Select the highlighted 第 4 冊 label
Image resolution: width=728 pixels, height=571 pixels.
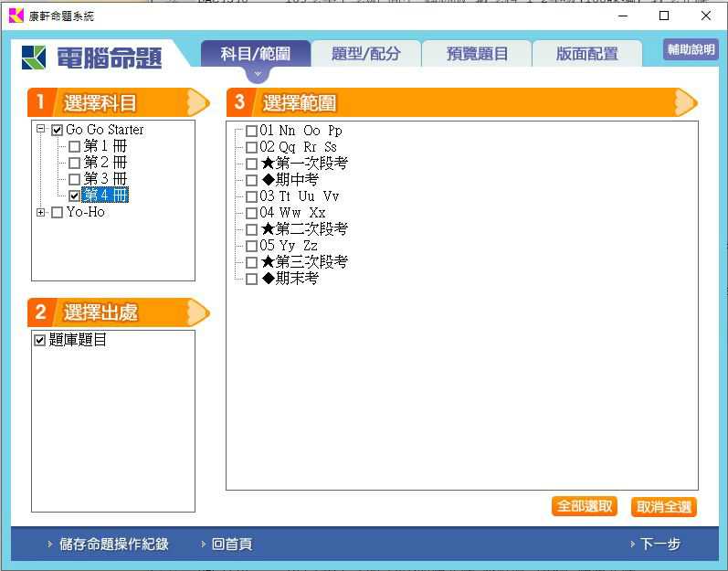pos(105,196)
